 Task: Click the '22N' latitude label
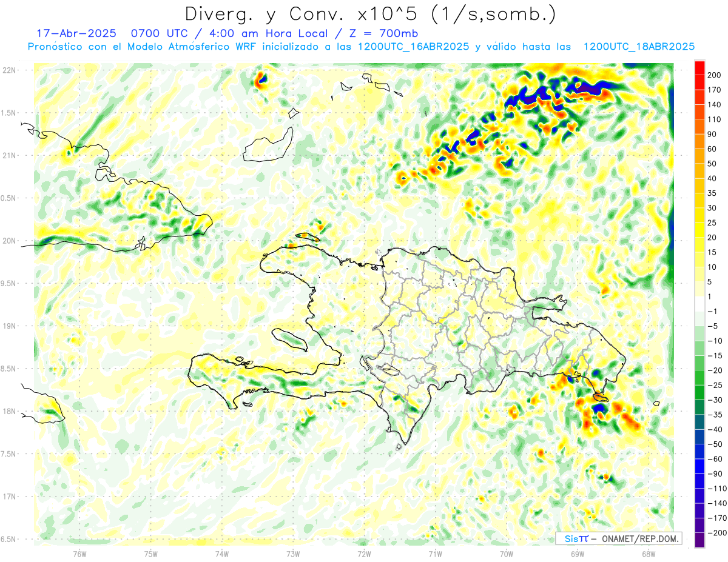(9, 70)
